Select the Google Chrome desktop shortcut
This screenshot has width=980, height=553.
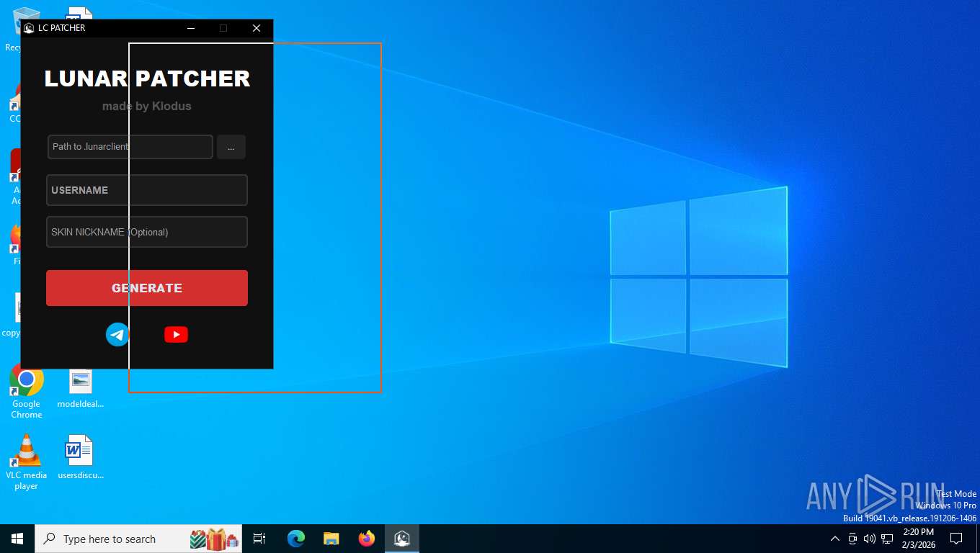click(27, 392)
